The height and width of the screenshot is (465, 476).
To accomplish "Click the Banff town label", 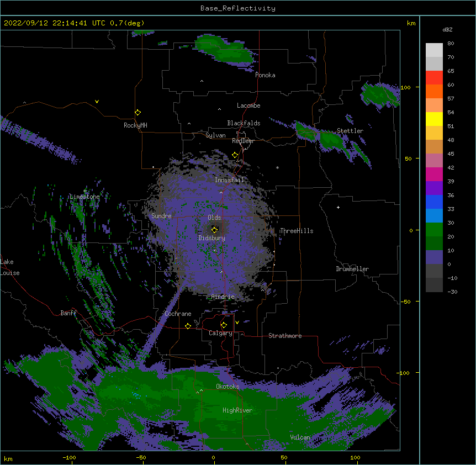I will [68, 313].
